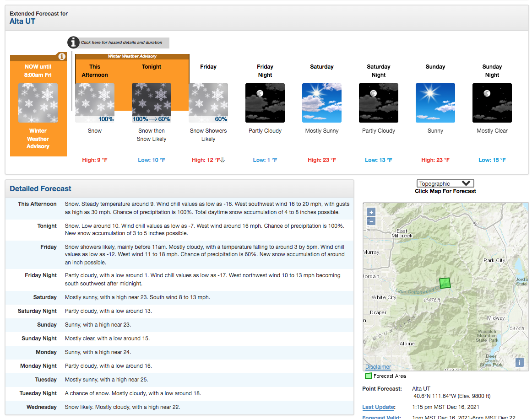The width and height of the screenshot is (532, 419).
Task: Click the Winter Weather Advisory snow image
Action: tap(38, 103)
